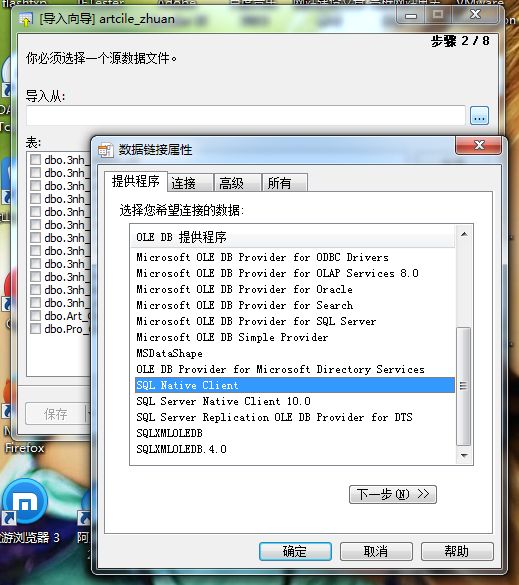Screen dimensions: 519x585
Task: Click the import wizard title bar icon
Action: pyautogui.click(x=26, y=19)
